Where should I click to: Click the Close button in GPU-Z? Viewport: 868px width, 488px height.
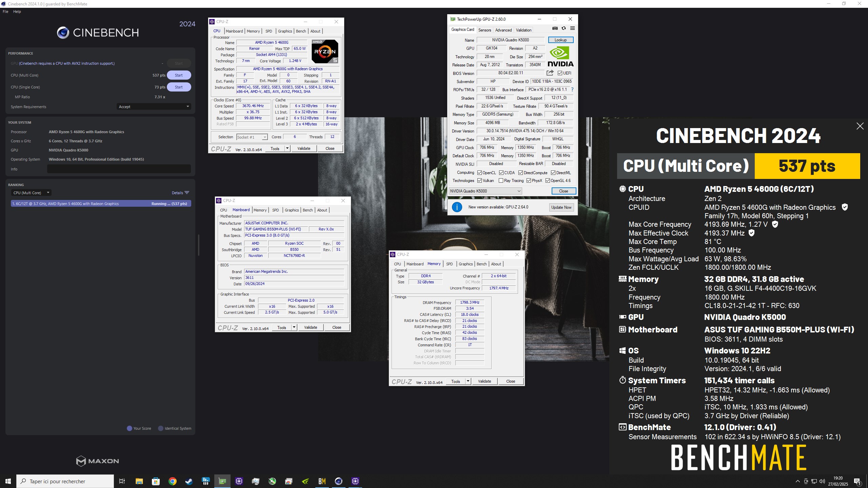tap(564, 191)
